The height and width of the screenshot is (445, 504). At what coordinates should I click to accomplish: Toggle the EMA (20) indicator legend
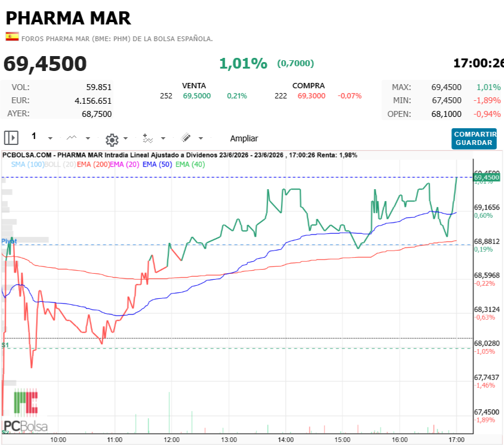tap(125, 165)
